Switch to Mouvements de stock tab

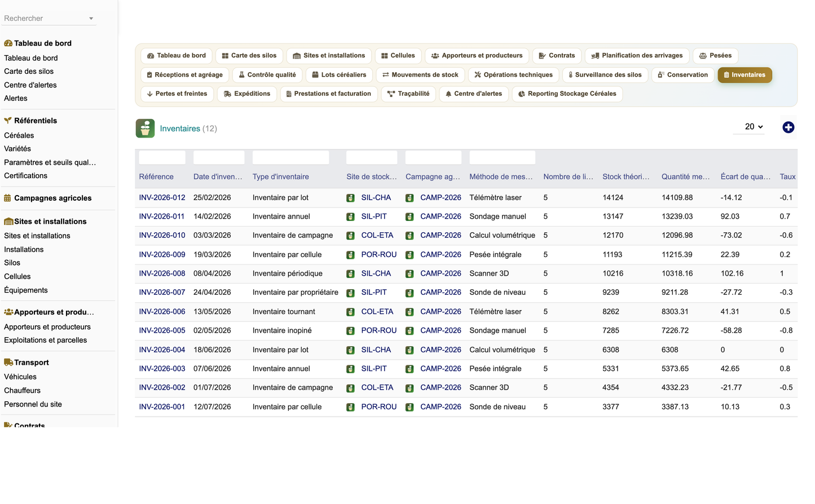point(420,75)
